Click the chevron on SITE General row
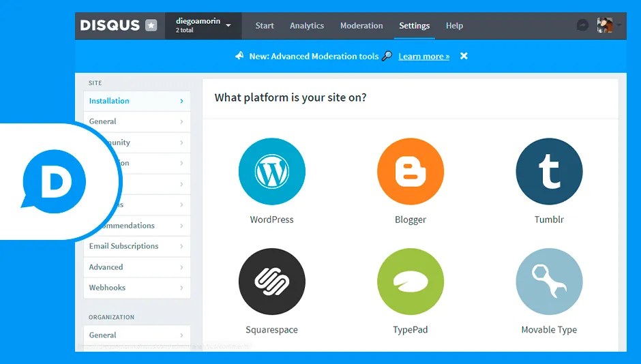Screen dimensions: 641x364 click(181, 122)
